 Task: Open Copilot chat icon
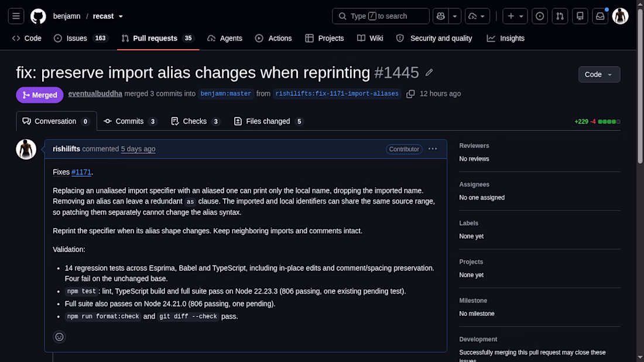pos(441,16)
